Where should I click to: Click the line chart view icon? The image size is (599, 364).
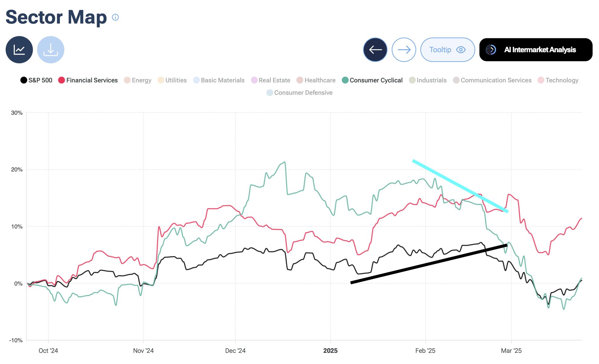[19, 50]
